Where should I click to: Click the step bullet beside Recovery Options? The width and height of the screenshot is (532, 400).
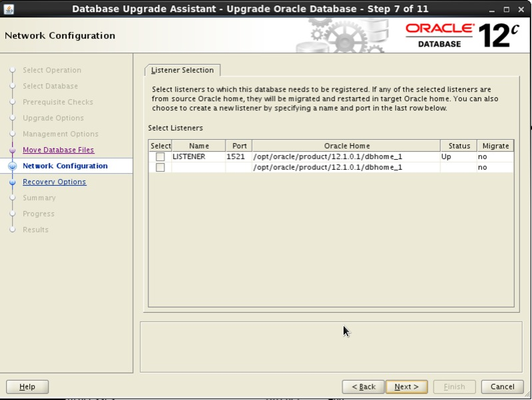point(13,182)
